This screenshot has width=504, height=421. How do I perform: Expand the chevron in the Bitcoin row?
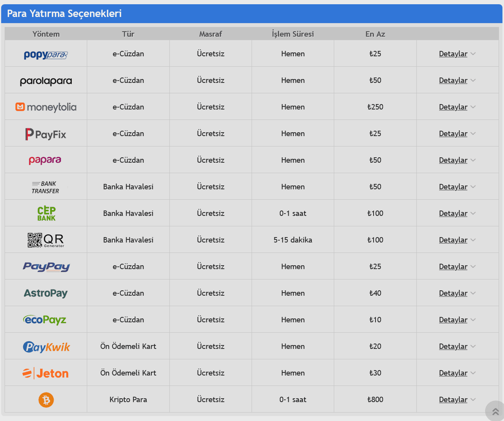(473, 400)
